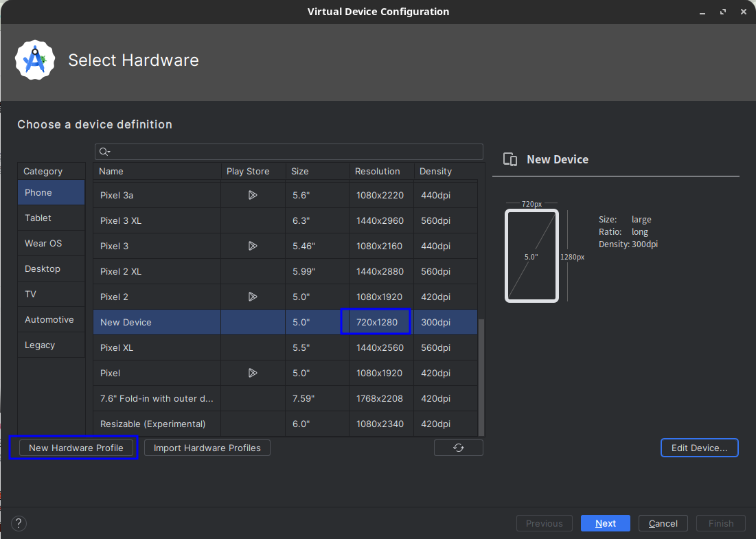Viewport: 756px width, 539px height.
Task: Choose the Automotive category
Action: click(49, 319)
